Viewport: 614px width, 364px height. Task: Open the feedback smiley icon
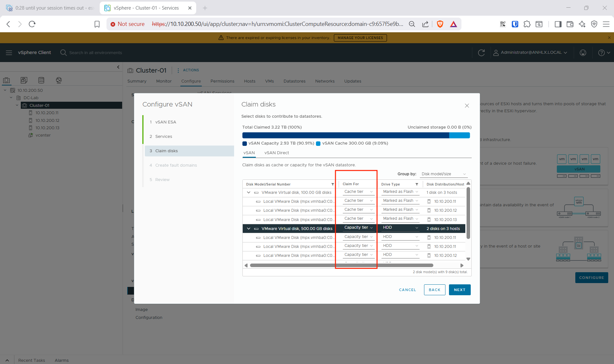click(583, 52)
